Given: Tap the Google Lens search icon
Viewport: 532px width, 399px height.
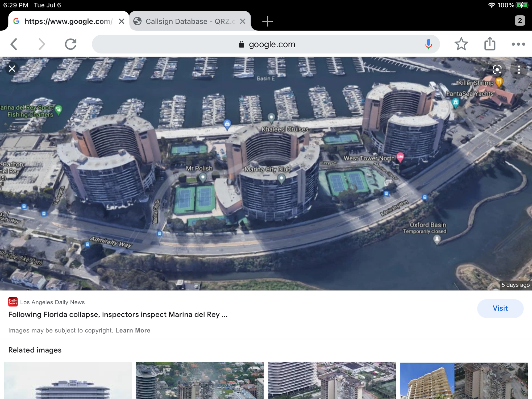Looking at the screenshot, I should [x=497, y=70].
